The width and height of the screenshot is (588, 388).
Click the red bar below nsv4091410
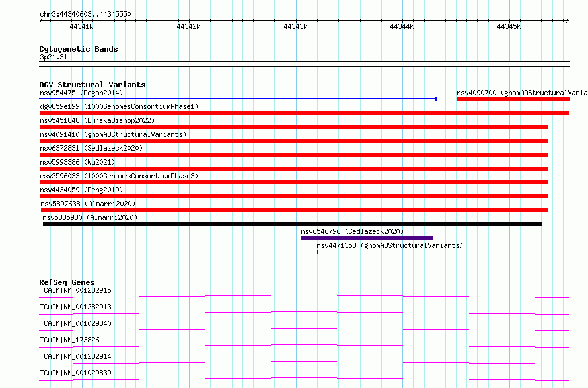pyautogui.click(x=293, y=141)
